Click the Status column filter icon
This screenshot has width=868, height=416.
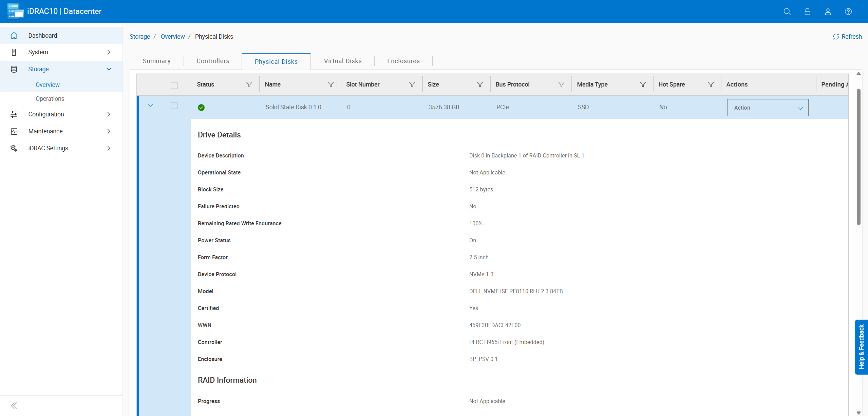[249, 84]
